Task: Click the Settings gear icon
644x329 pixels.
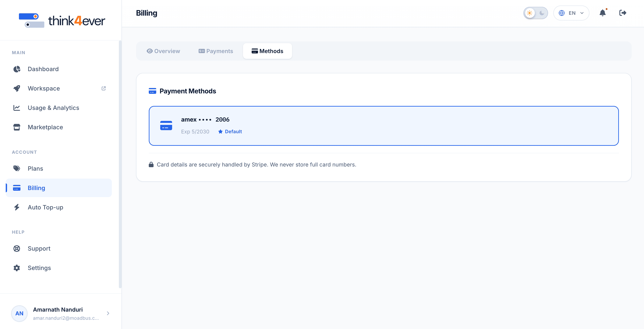Action: click(x=17, y=268)
